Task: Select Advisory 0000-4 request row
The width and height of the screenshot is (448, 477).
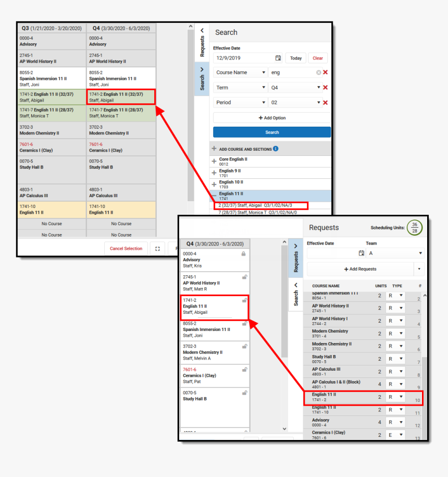Action: tap(363, 422)
